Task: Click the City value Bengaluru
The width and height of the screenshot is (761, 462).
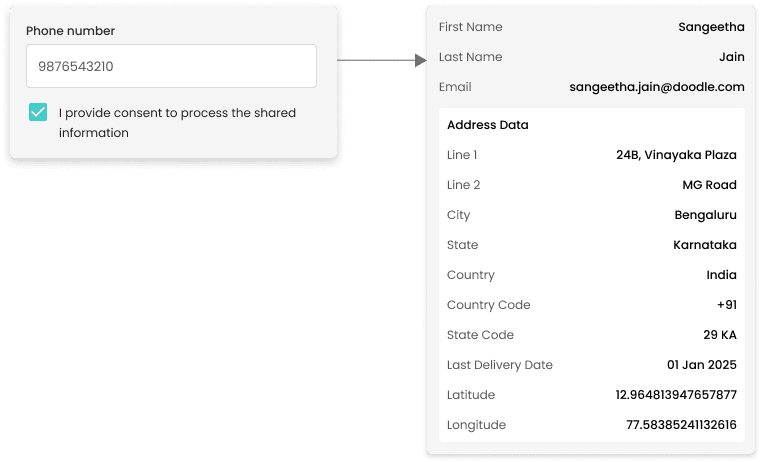Action: click(x=705, y=215)
